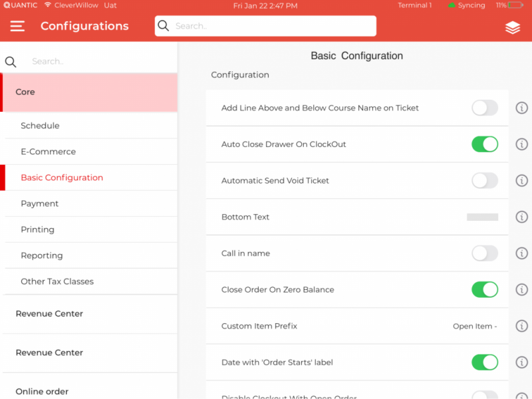Open info icon beside Bottom Text
Image resolution: width=532 pixels, height=399 pixels.
(x=522, y=217)
